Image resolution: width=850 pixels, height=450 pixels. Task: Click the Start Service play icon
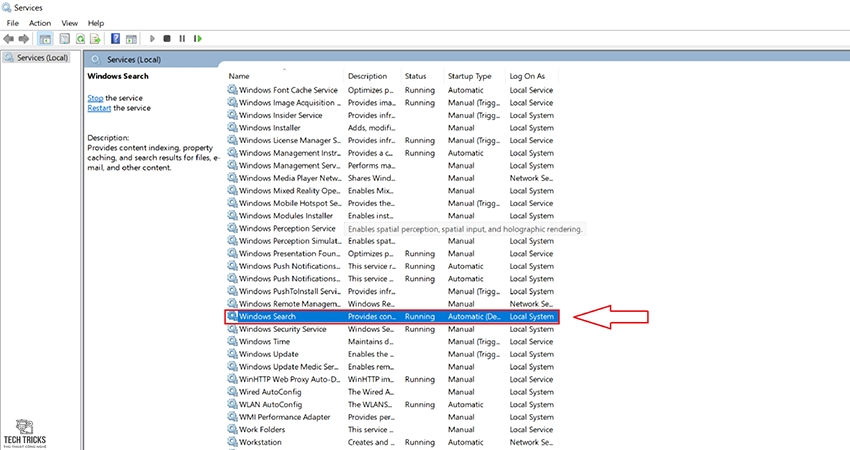[152, 38]
